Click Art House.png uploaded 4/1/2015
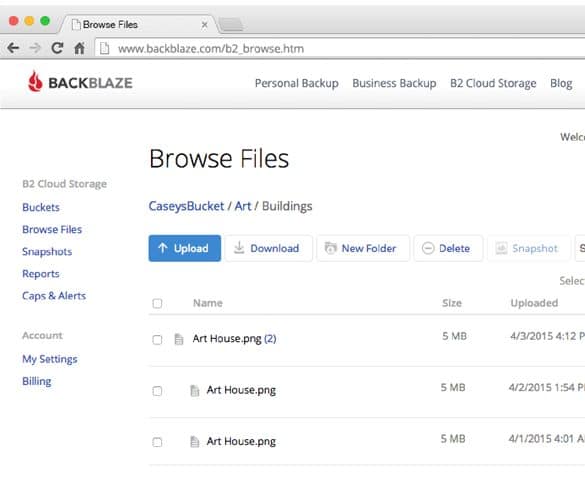This screenshot has height=477, width=585. click(x=241, y=441)
